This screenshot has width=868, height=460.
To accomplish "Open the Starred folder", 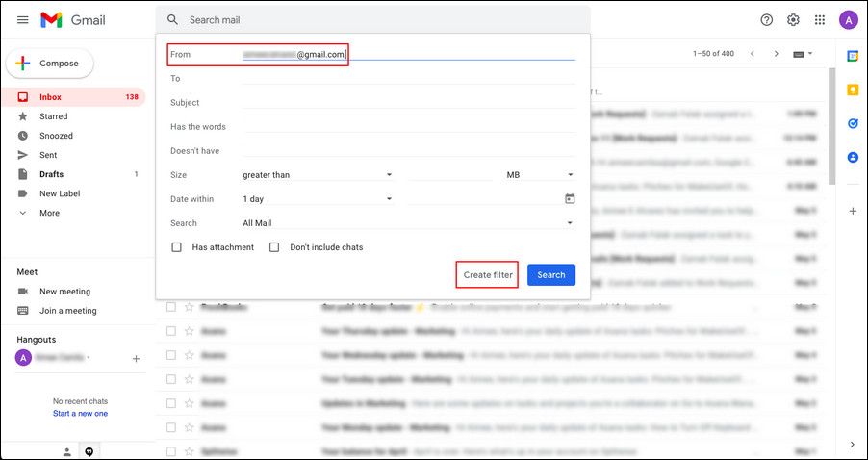I will point(73,116).
